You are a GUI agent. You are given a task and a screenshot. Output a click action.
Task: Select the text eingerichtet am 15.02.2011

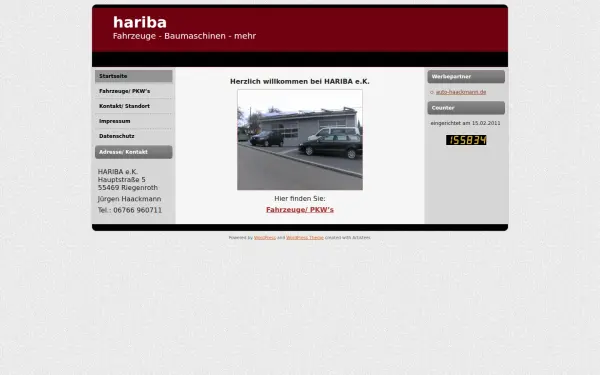point(465,123)
